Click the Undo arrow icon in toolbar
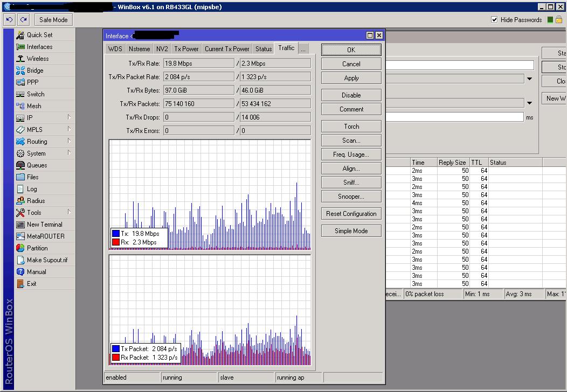This screenshot has height=392, width=567. [9, 20]
